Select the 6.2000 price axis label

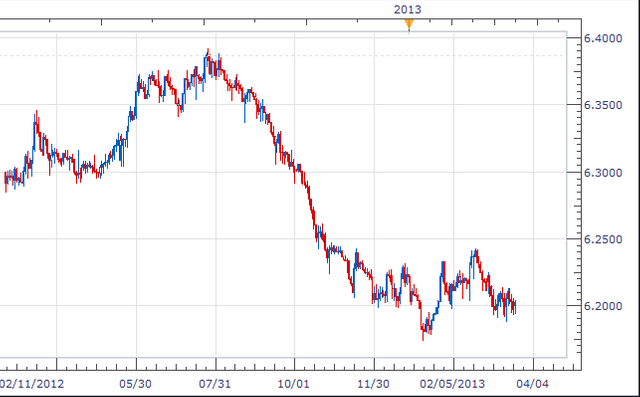click(x=603, y=306)
